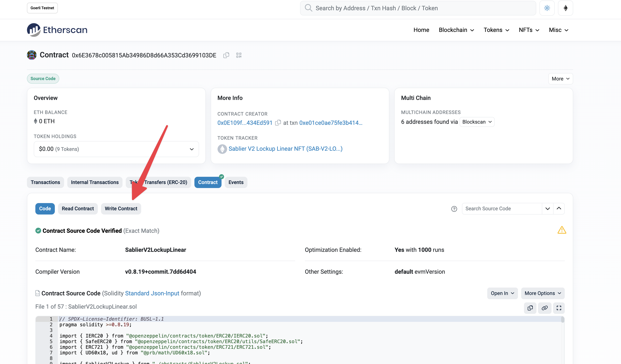Go to Home in navigation

[x=421, y=30]
